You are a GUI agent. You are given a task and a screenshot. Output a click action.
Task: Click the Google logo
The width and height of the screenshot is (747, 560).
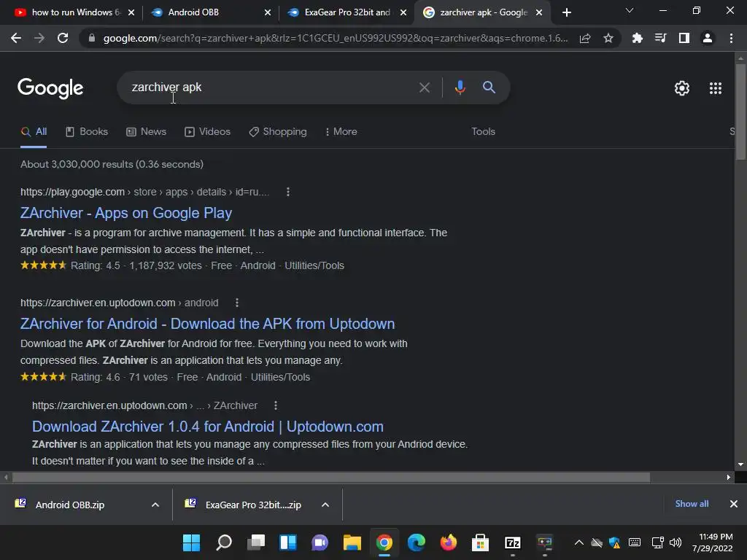(x=50, y=88)
